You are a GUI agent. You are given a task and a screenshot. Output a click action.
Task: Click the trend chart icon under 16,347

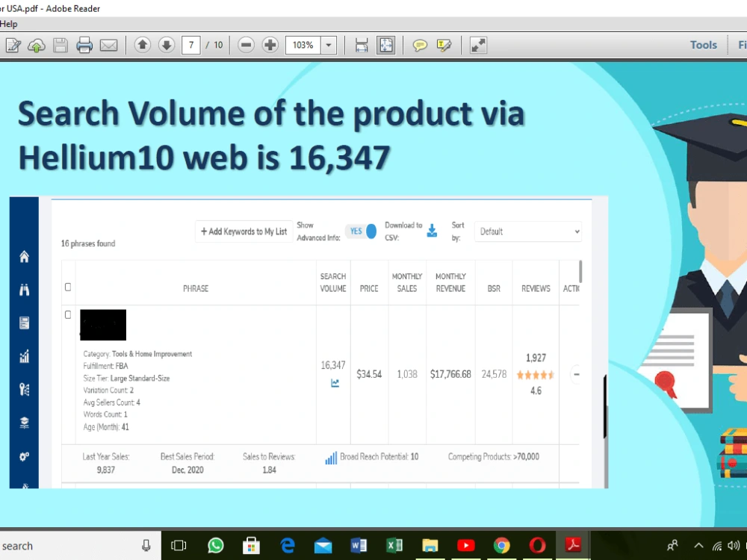(x=335, y=383)
